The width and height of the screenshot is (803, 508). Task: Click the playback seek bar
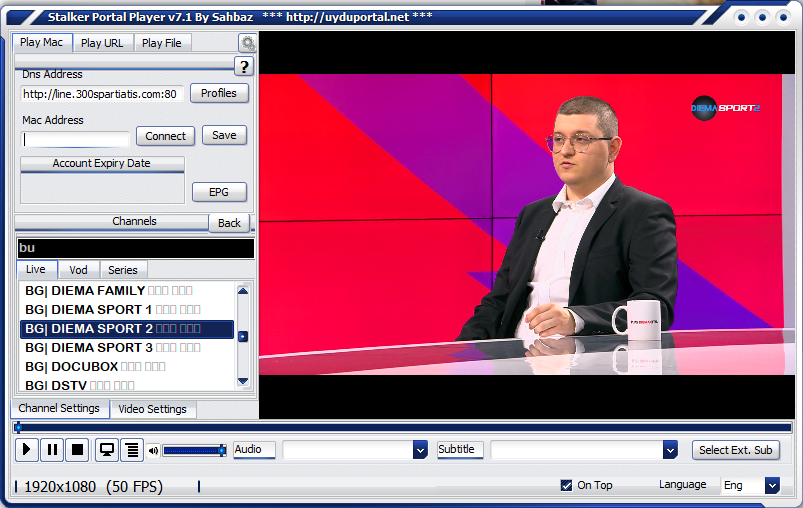403,427
